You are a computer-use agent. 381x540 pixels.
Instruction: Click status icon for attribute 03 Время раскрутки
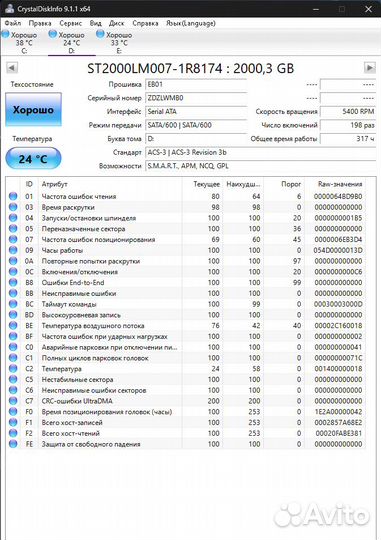point(13,207)
